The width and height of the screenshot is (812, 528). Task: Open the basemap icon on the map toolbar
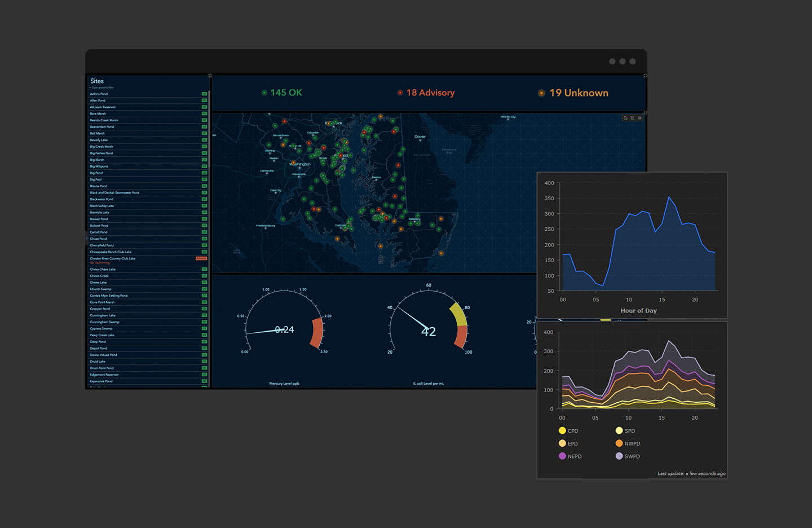pos(640,118)
